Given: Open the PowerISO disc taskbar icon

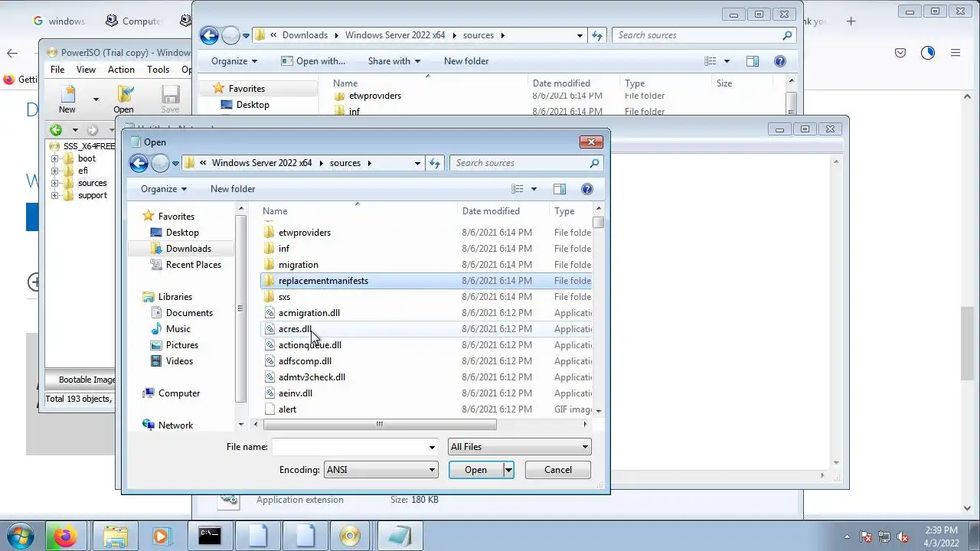Looking at the screenshot, I should click(x=350, y=536).
